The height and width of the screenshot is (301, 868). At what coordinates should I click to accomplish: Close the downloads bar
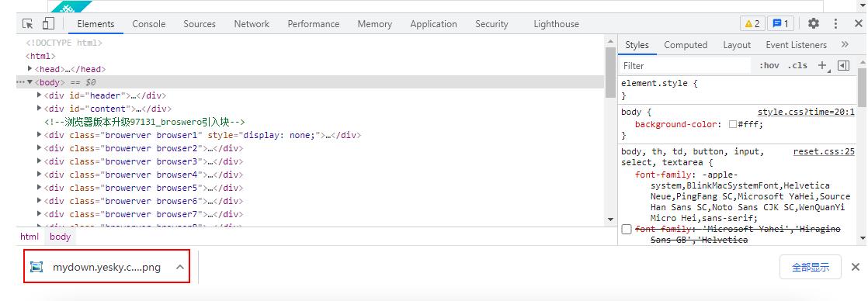[x=856, y=267]
